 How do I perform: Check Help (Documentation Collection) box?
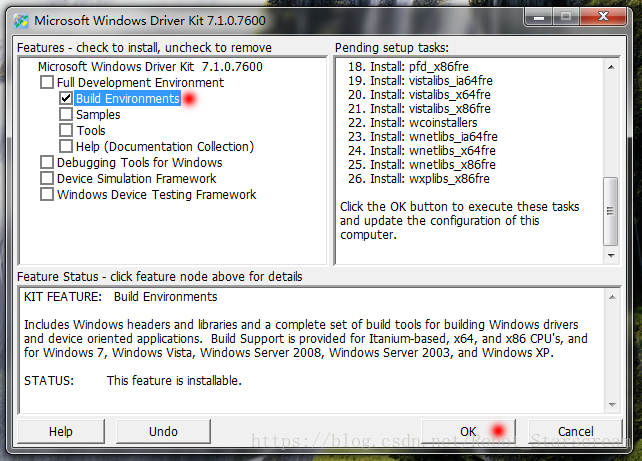coord(66,146)
